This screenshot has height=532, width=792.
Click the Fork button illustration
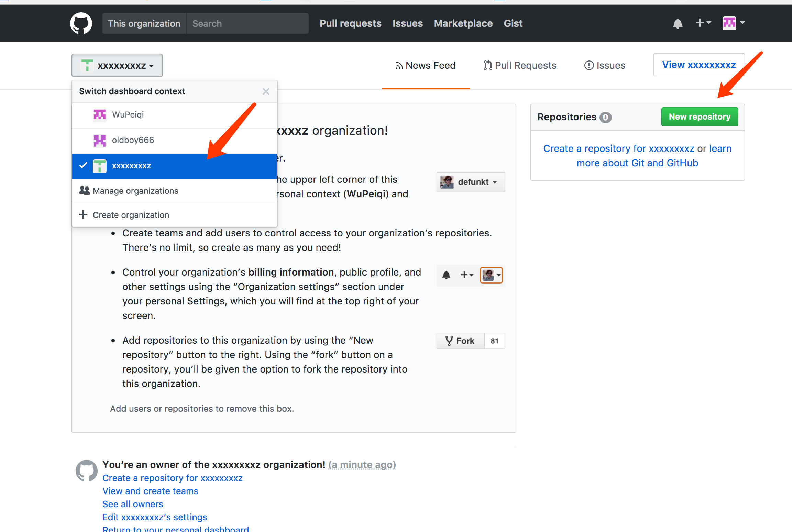point(461,341)
